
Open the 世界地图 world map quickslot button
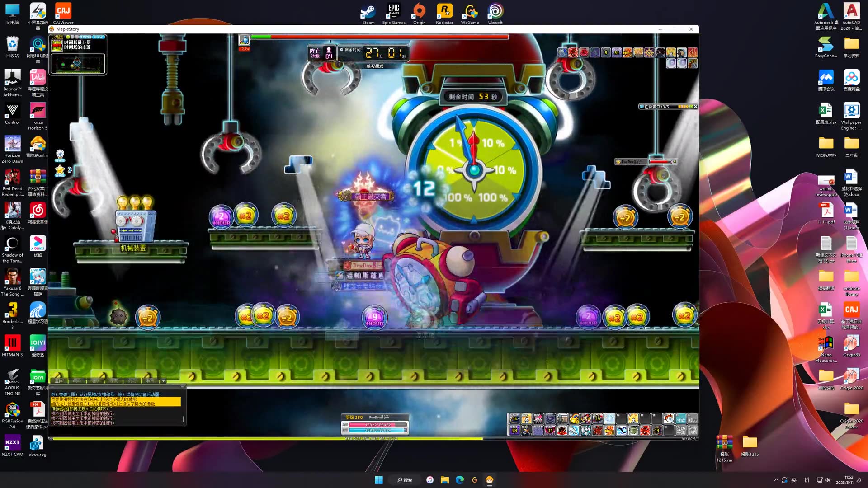point(693,430)
